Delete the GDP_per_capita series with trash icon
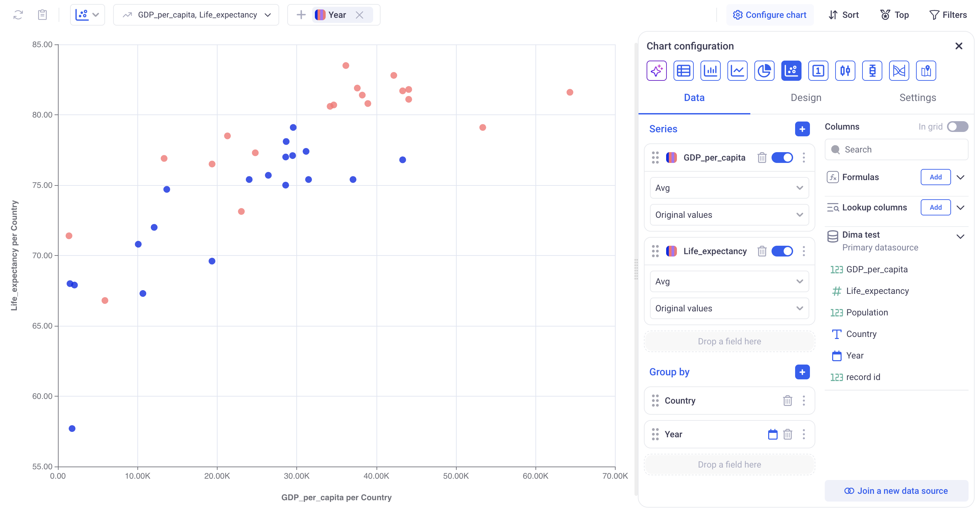The height and width of the screenshot is (513, 980). (x=762, y=158)
